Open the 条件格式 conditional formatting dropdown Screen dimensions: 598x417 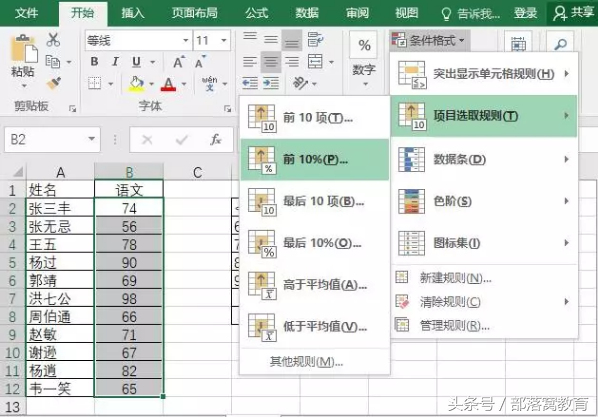pyautogui.click(x=430, y=40)
